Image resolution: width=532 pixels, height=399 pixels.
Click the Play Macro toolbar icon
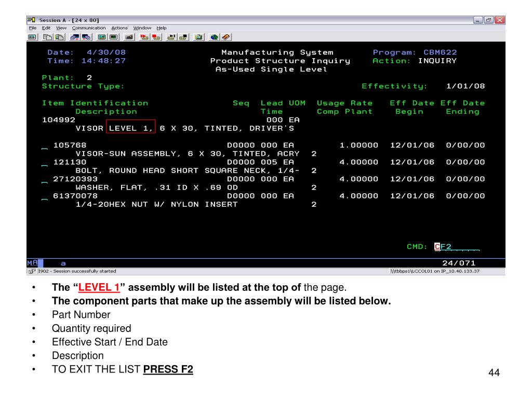click(171, 37)
